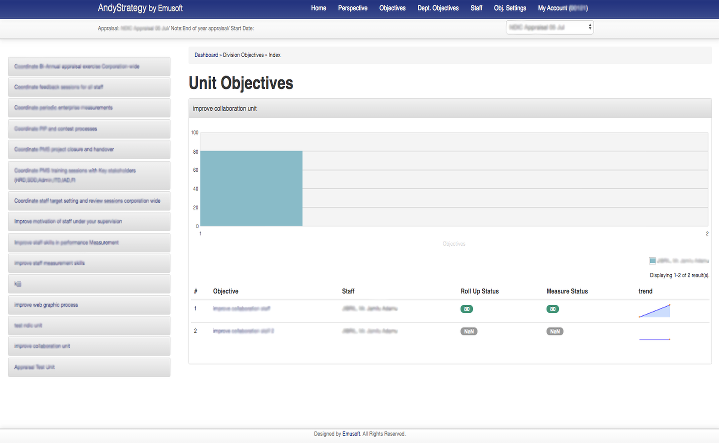Click the Measure Status column header
This screenshot has height=443, width=719.
pos(567,291)
